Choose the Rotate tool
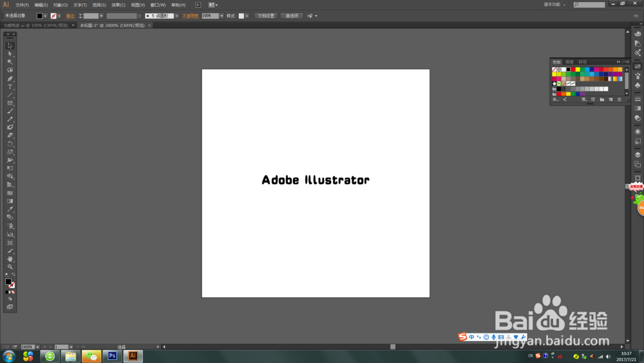Screen dimensions: 644x363 pyautogui.click(x=10, y=144)
